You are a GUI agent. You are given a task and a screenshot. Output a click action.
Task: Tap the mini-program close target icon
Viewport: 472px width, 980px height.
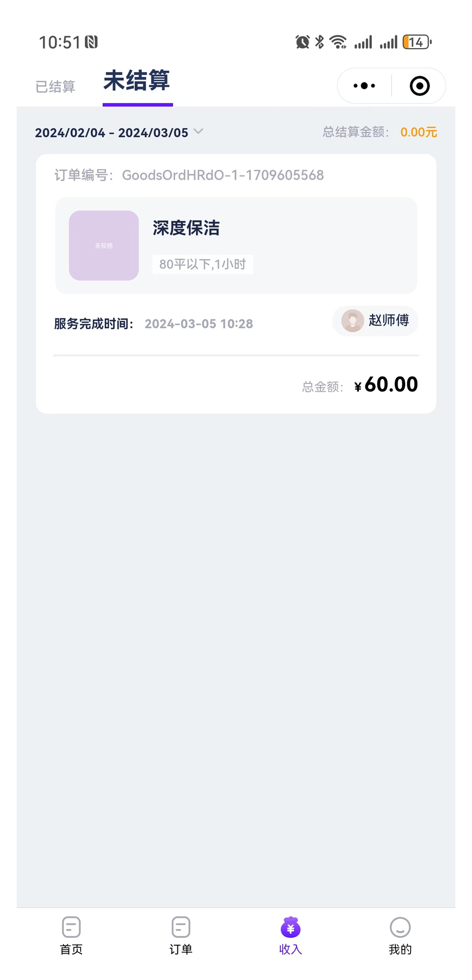(x=419, y=86)
